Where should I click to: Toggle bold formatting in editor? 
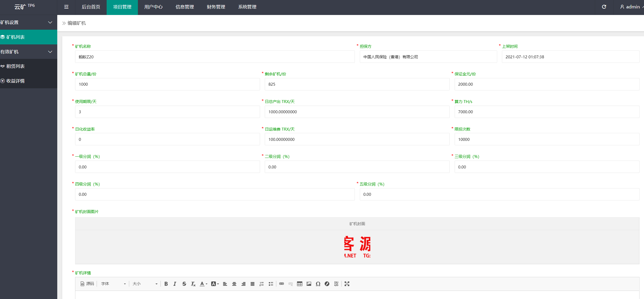click(166, 284)
